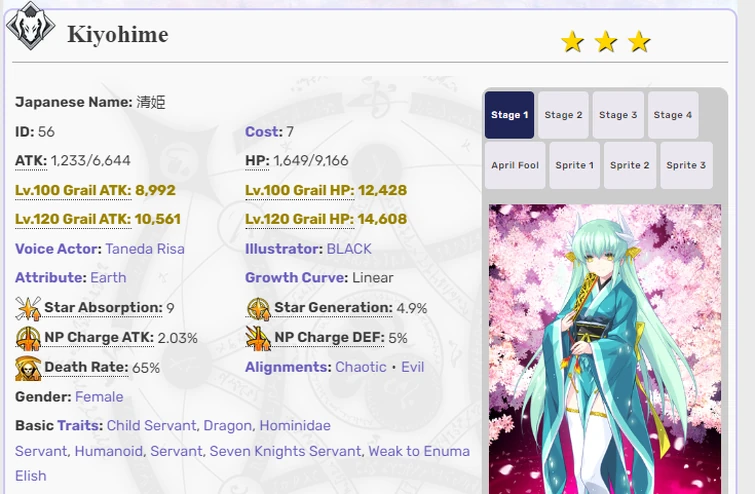Click the second rarity star
The width and height of the screenshot is (755, 494).
coord(606,41)
